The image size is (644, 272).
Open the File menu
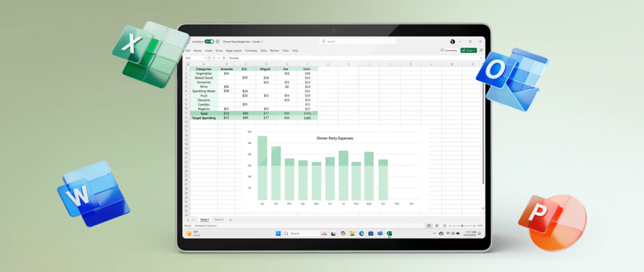coord(188,50)
